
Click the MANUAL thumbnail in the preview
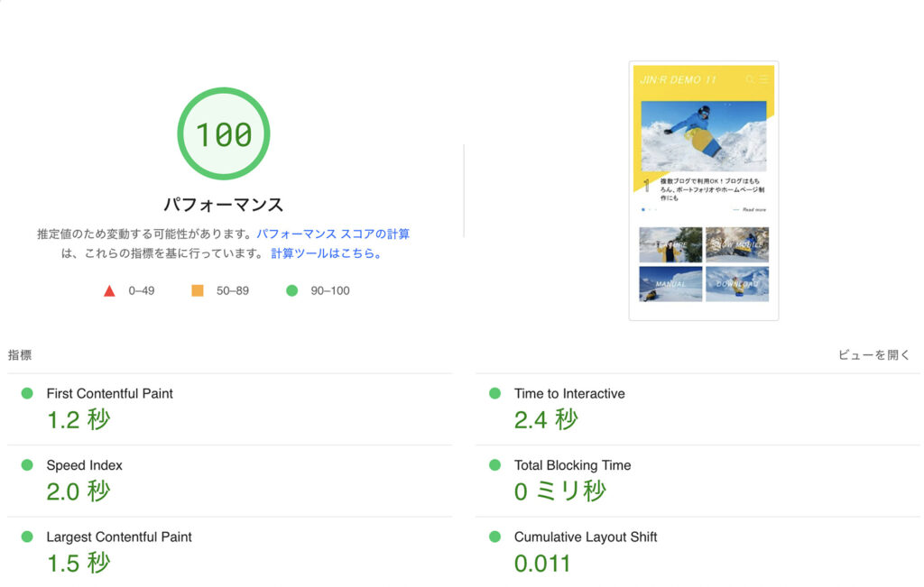click(x=670, y=283)
